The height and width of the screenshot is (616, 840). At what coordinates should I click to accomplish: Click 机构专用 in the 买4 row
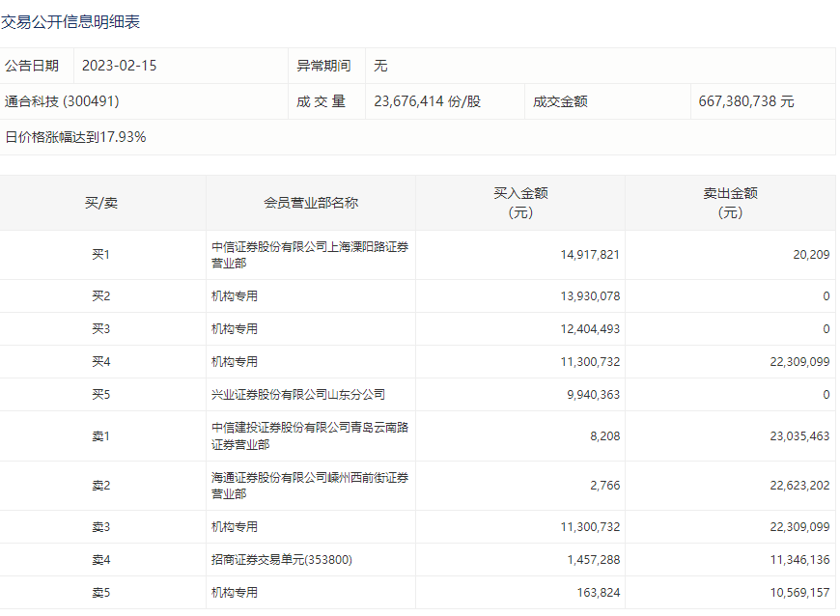(234, 362)
